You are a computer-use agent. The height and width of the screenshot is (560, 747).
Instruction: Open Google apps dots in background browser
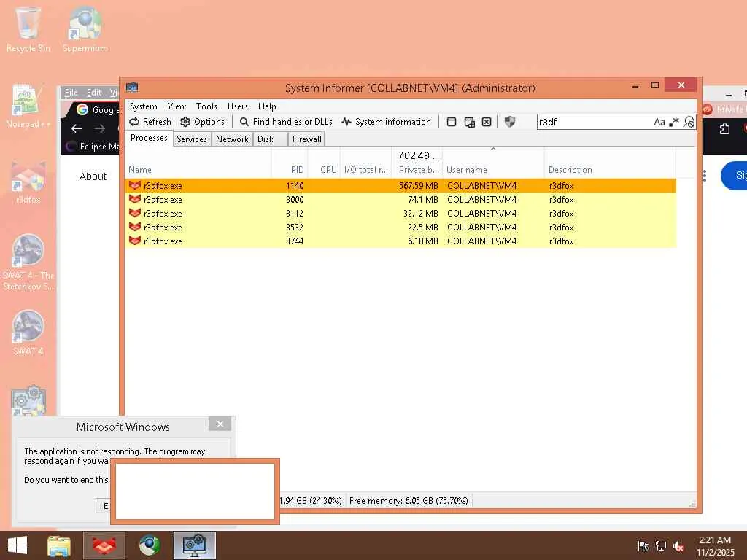pos(705,176)
